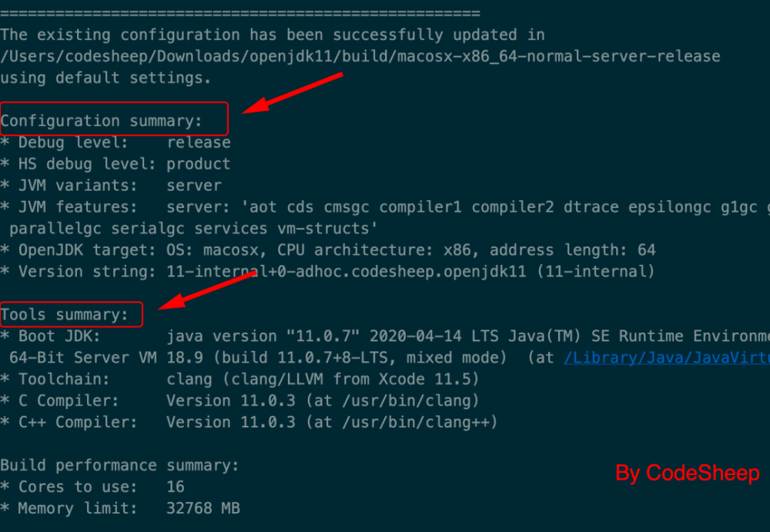The image size is (770, 532).
Task: Click the OpenJDK target line
Action: pos(328,250)
